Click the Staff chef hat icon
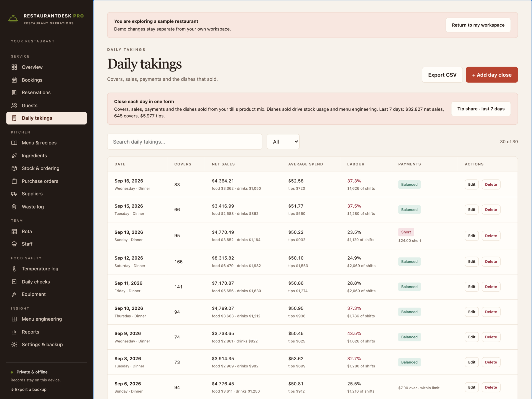Screen dimensions: 532x399 (14, 244)
